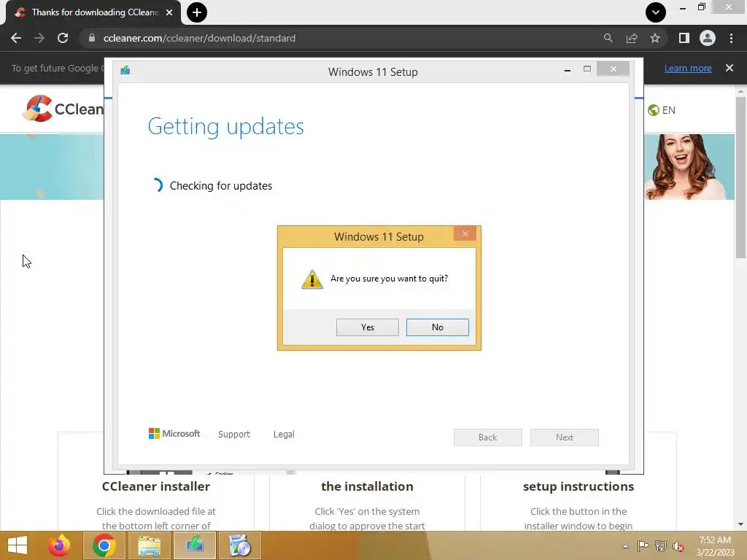This screenshot has height=560, width=747.
Task: Launch Firefox from the taskbar
Action: pos(59,545)
